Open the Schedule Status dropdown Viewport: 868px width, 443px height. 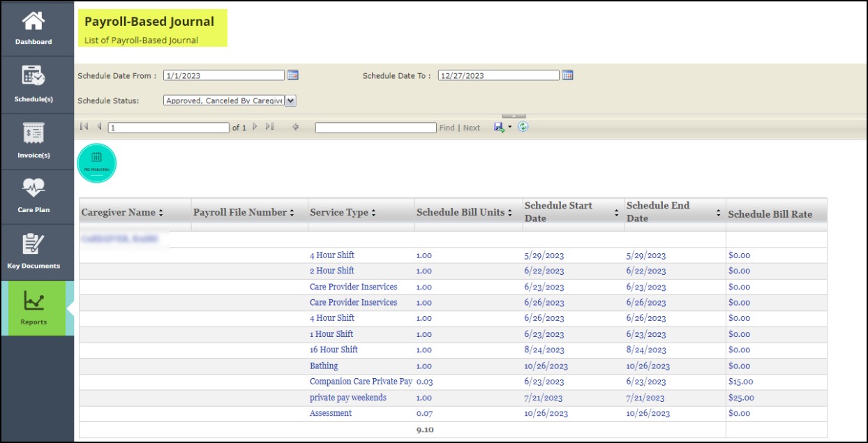[x=290, y=100]
